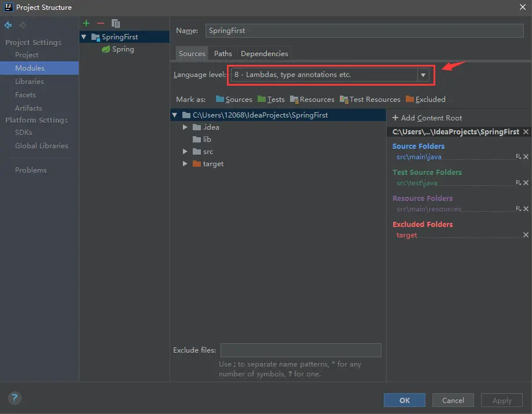
Task: Open SDKs platform settings
Action: [23, 133]
